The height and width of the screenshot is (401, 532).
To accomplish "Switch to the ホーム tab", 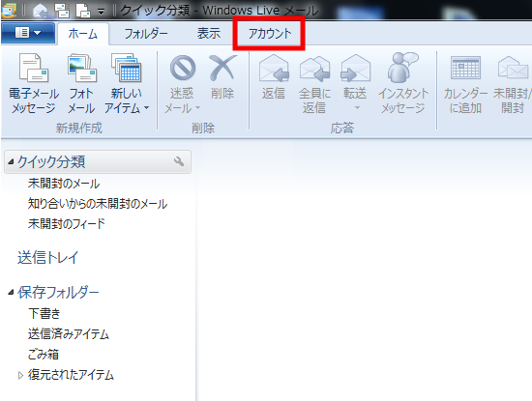I will click(83, 34).
